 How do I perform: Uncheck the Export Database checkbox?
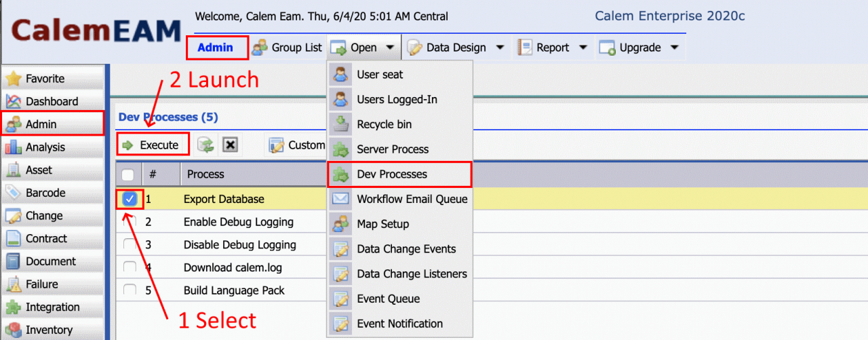click(130, 200)
